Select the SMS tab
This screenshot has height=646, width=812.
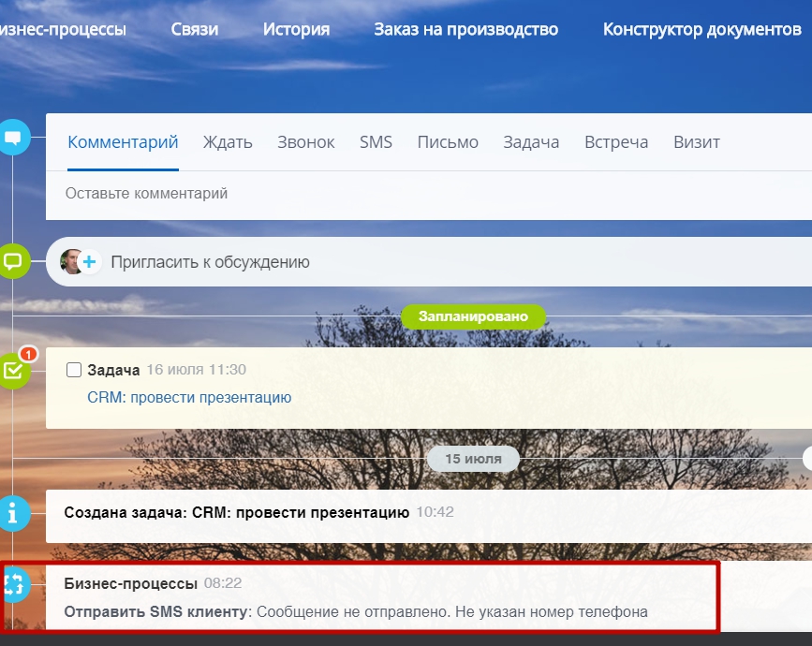point(376,142)
